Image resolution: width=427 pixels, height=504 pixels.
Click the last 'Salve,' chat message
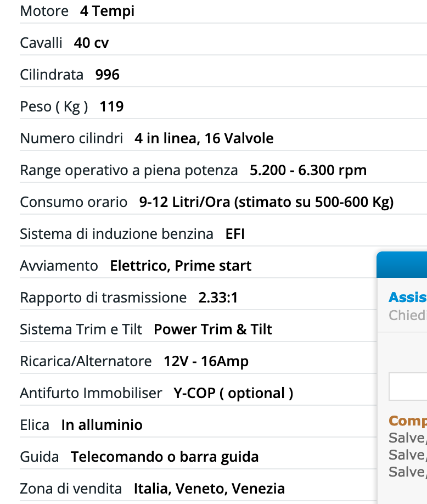pyautogui.click(x=407, y=472)
